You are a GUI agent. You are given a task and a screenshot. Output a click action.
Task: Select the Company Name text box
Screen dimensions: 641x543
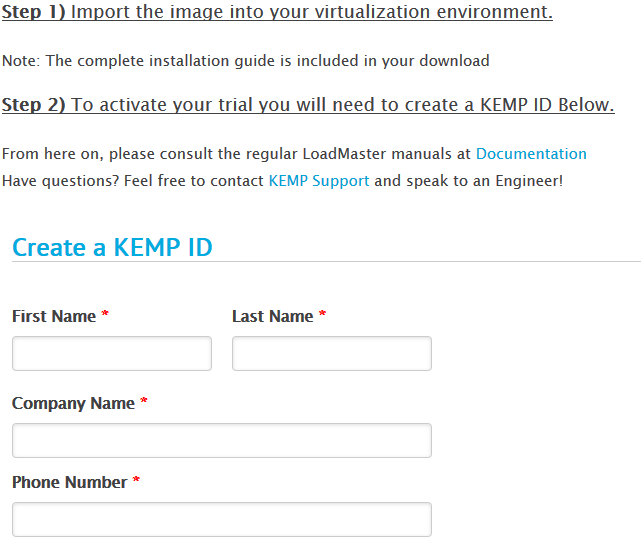tap(222, 440)
